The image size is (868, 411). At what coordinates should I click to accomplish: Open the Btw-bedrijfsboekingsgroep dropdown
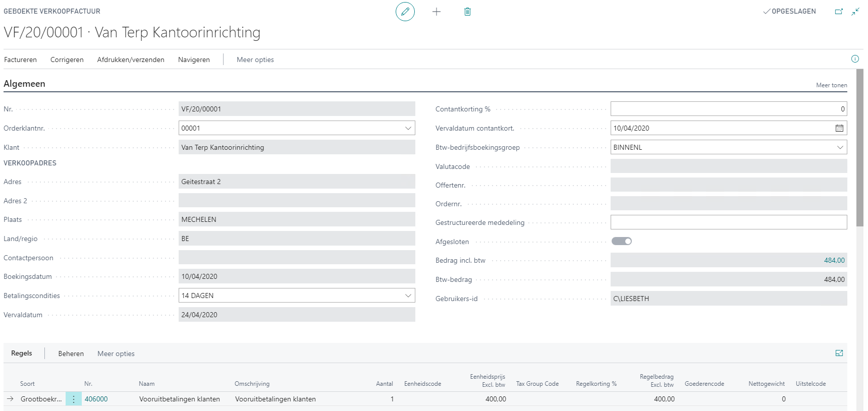(840, 147)
